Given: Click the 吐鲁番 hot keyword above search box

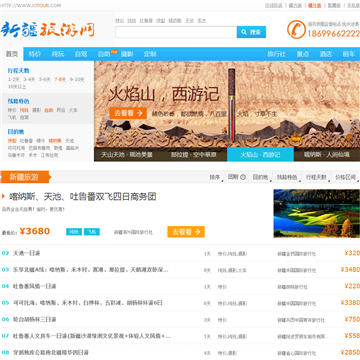Looking at the screenshot, I should pos(146,21).
